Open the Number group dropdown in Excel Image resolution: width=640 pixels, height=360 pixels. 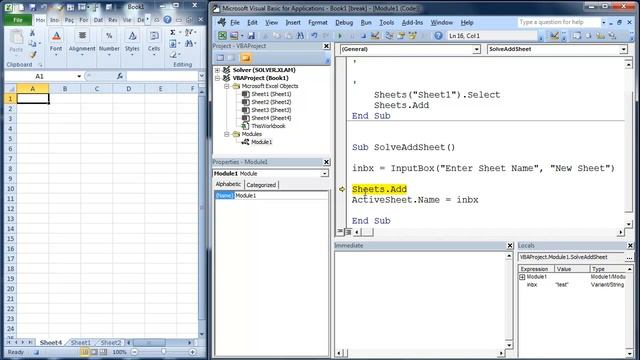(x=109, y=43)
